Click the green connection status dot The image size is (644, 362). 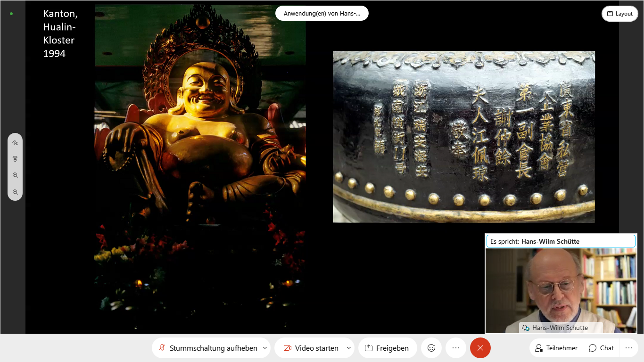[11, 14]
